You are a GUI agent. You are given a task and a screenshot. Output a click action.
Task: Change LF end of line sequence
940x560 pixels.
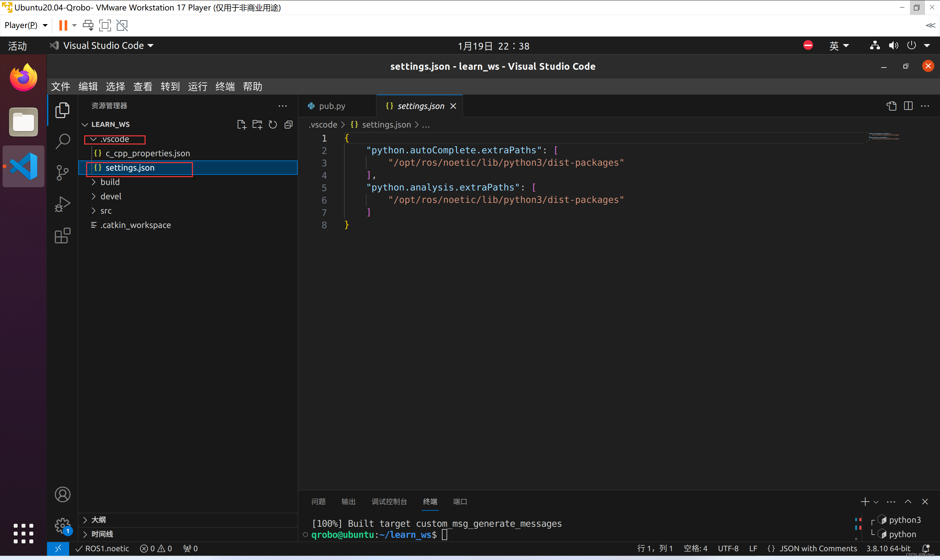[x=753, y=548]
